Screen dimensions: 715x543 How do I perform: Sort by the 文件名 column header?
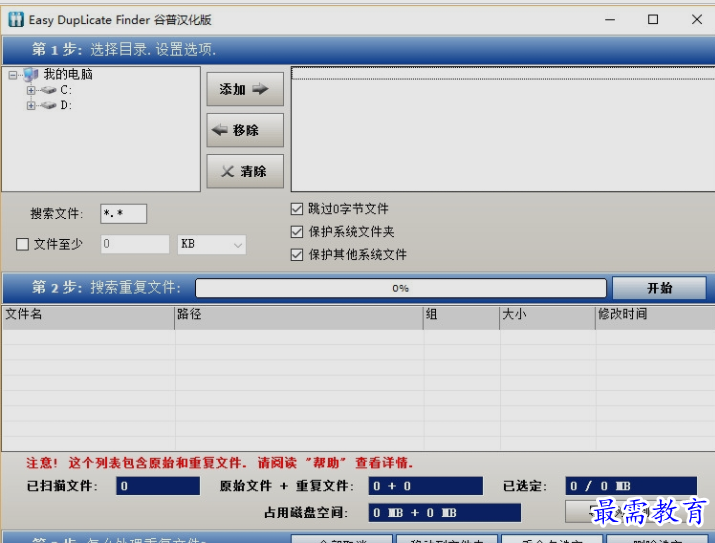(x=88, y=318)
